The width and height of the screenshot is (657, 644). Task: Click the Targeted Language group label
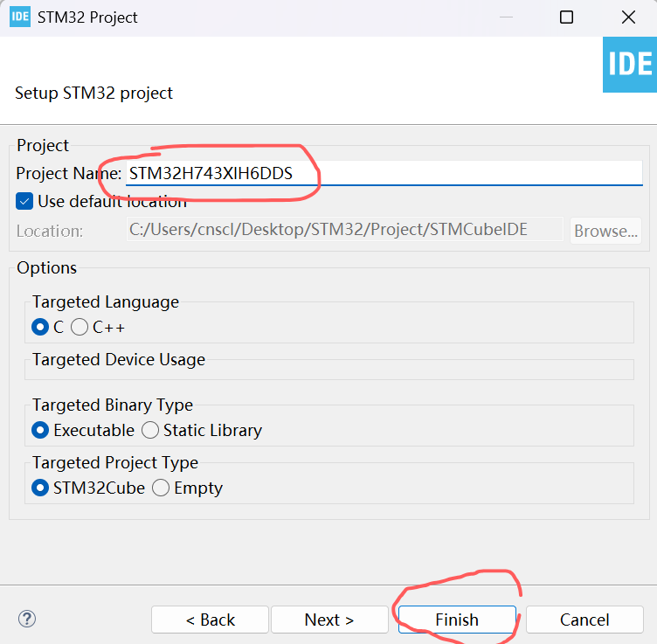coord(106,301)
